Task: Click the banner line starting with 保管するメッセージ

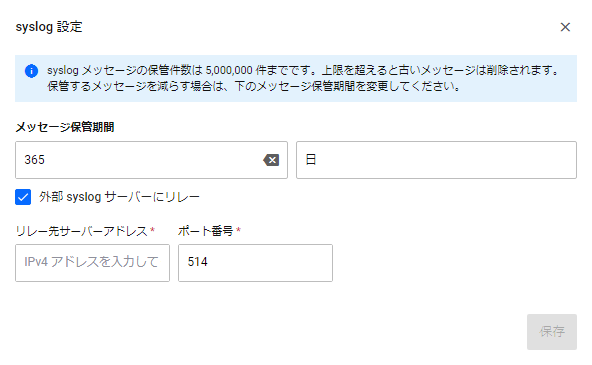Action: pos(253,86)
